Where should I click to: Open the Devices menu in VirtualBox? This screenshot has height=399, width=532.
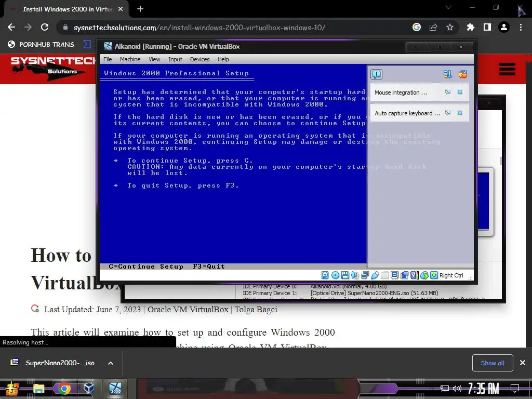tap(200, 59)
